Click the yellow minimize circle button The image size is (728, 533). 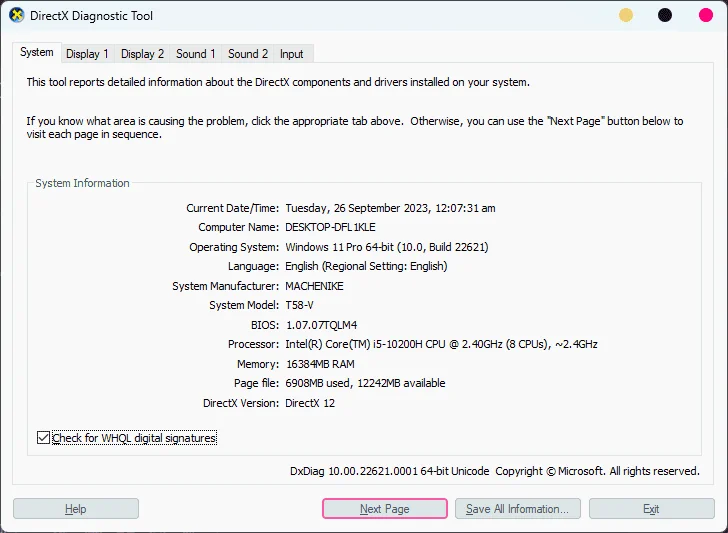point(626,15)
